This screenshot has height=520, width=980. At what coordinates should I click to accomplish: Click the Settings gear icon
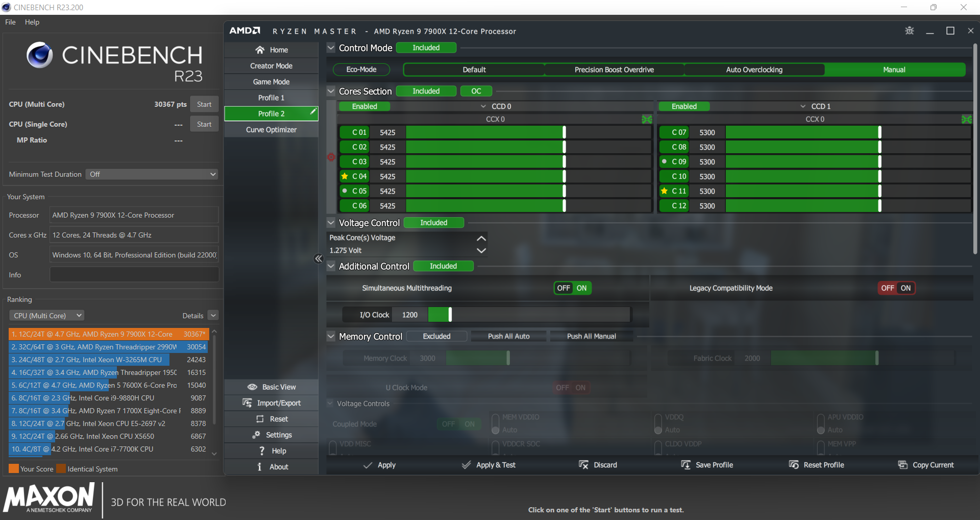click(256, 435)
